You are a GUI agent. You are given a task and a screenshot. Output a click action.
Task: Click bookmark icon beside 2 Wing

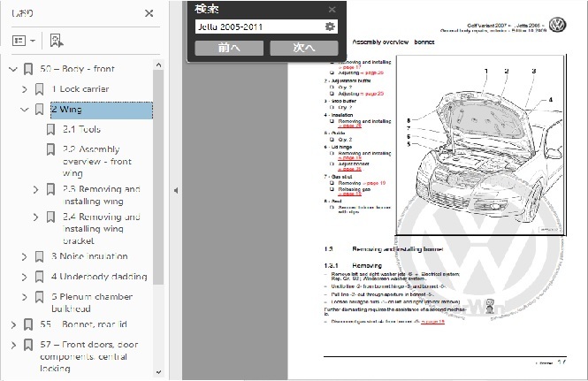point(40,110)
